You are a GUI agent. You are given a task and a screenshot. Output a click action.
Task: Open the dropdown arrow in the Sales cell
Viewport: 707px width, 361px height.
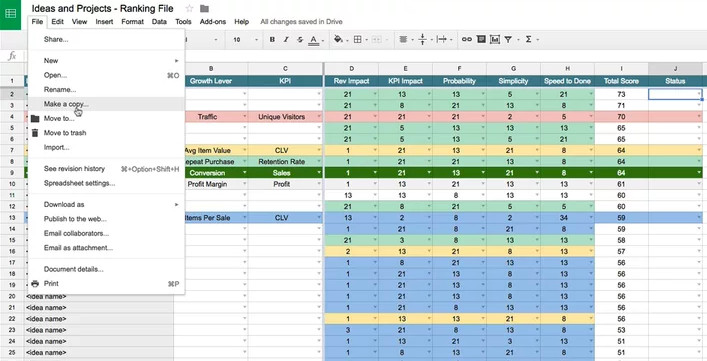tap(319, 173)
